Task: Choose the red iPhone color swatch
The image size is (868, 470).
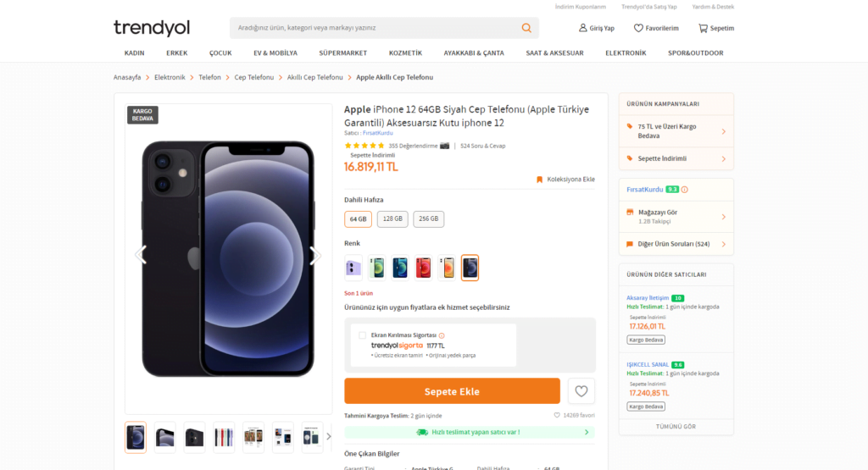Action: (423, 268)
